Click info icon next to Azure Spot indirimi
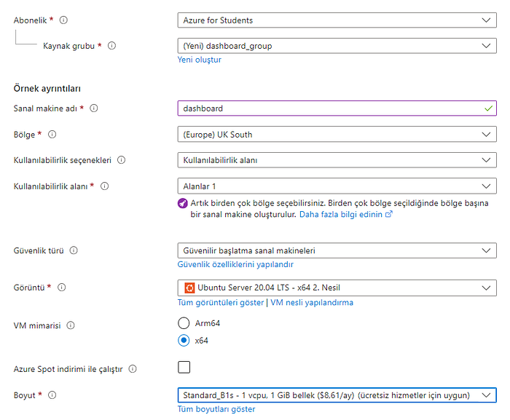 coord(133,369)
